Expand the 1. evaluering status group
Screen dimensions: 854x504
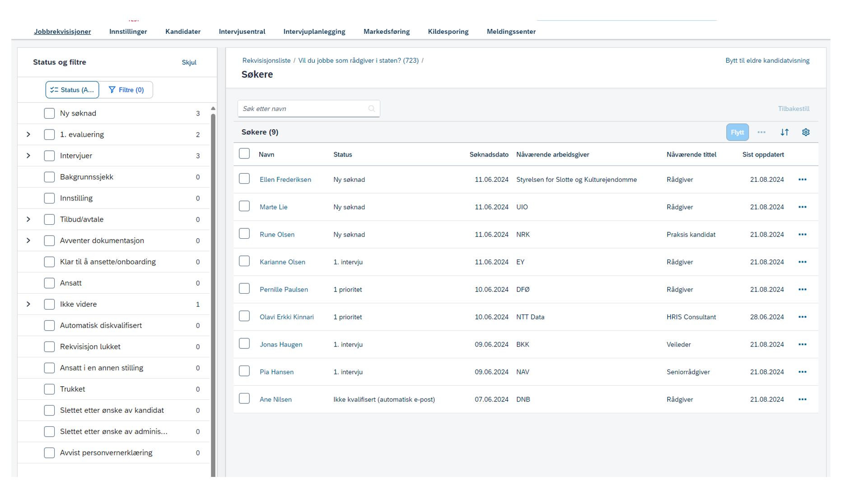point(28,134)
